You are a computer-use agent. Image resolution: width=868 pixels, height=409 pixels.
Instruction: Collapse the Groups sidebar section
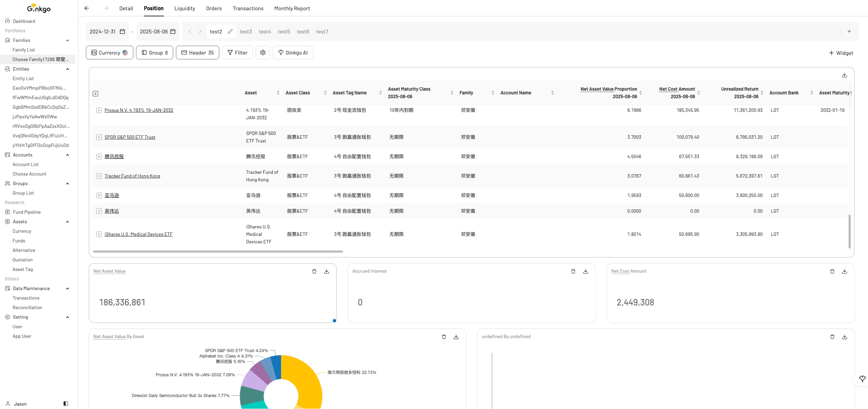coord(67,184)
